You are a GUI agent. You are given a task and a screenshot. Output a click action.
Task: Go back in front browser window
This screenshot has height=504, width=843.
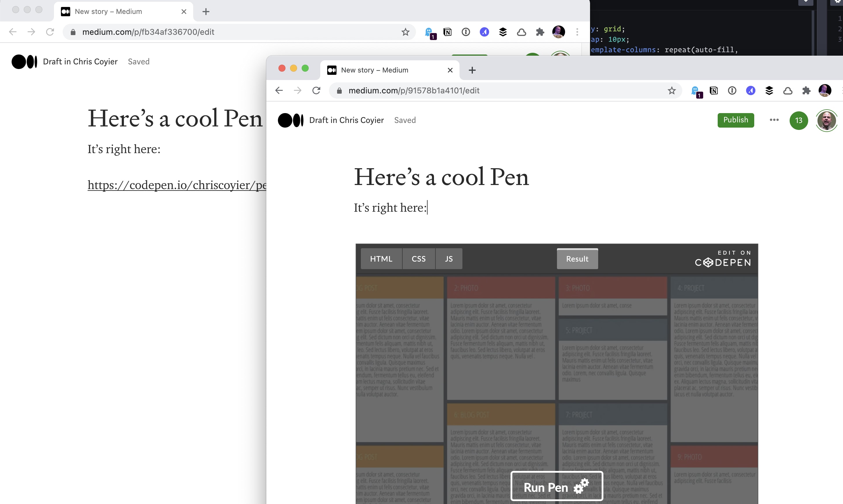[279, 91]
